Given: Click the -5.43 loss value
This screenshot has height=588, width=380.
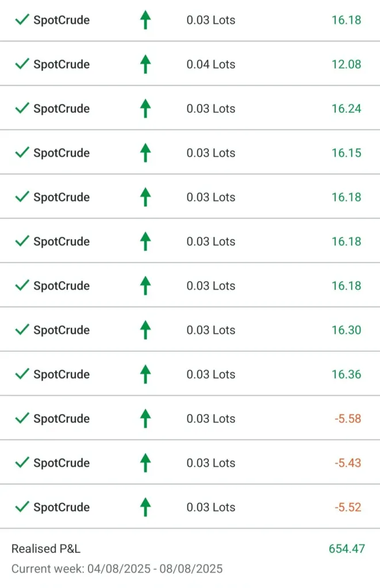Looking at the screenshot, I should (x=348, y=463).
